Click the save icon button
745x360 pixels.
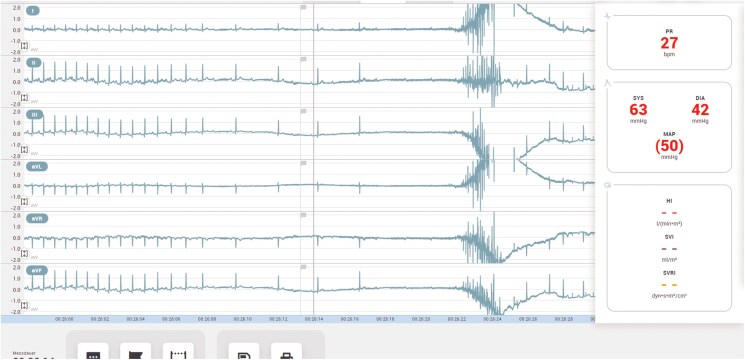(244, 351)
